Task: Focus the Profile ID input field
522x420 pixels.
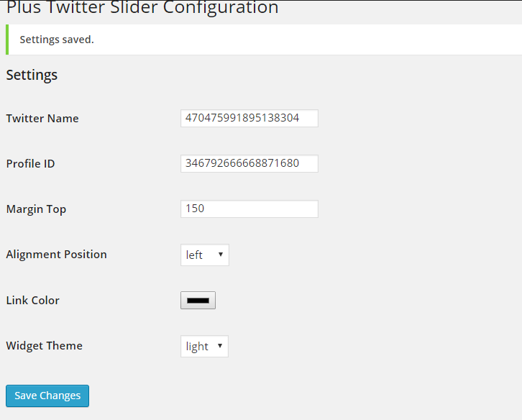Action: coord(249,163)
